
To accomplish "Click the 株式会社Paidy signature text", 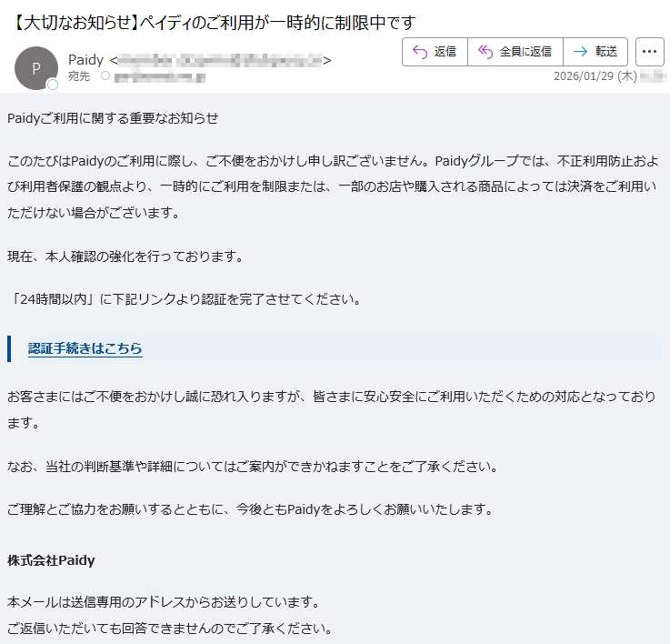I will coord(51,559).
